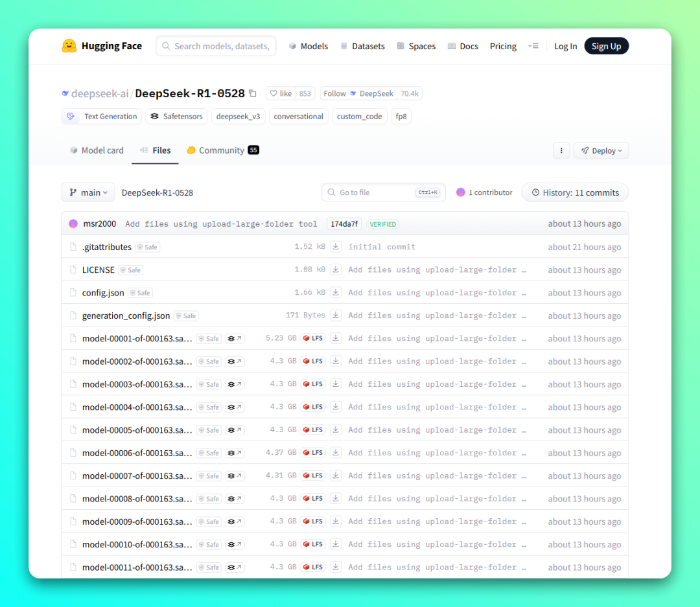Like the DeepSeek-R1-0528 model
This screenshot has height=607, width=700.
pos(280,93)
